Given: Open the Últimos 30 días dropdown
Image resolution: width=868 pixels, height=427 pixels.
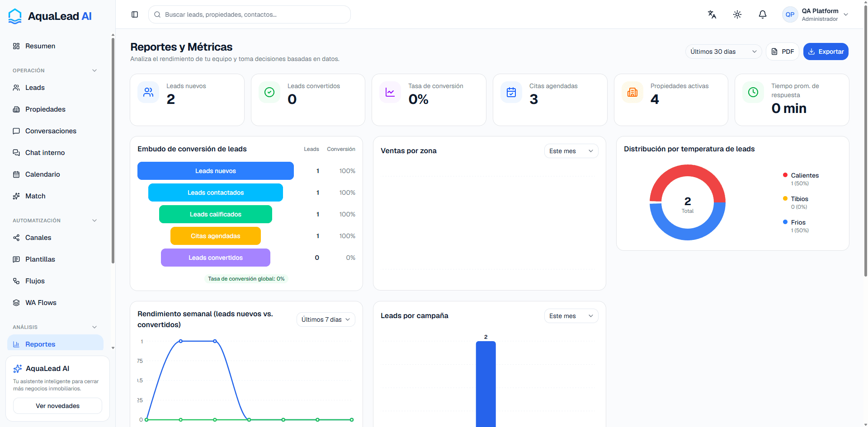Looking at the screenshot, I should pos(723,52).
